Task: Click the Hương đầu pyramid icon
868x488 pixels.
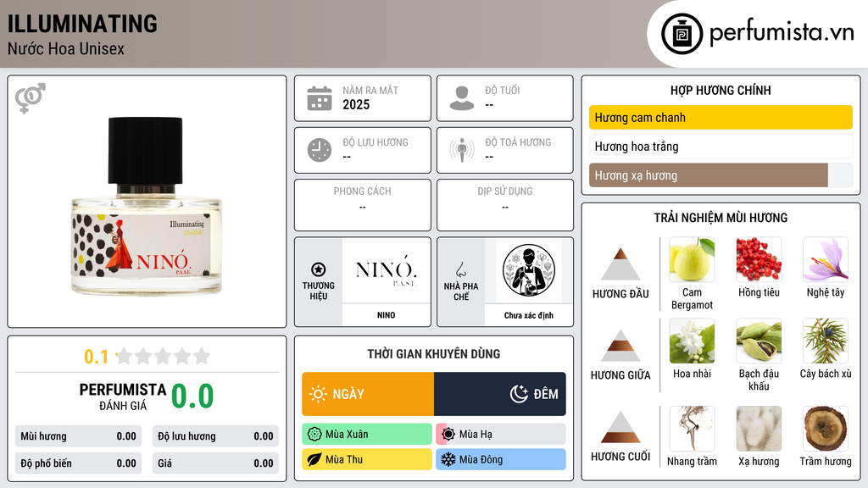Action: [620, 264]
